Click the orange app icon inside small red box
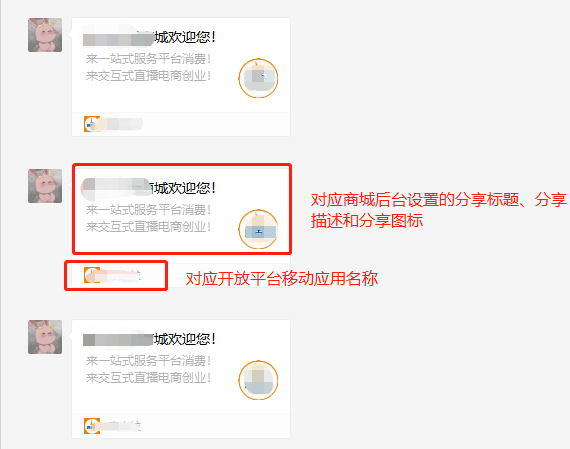Viewport: 570px width, 449px height. tap(92, 275)
